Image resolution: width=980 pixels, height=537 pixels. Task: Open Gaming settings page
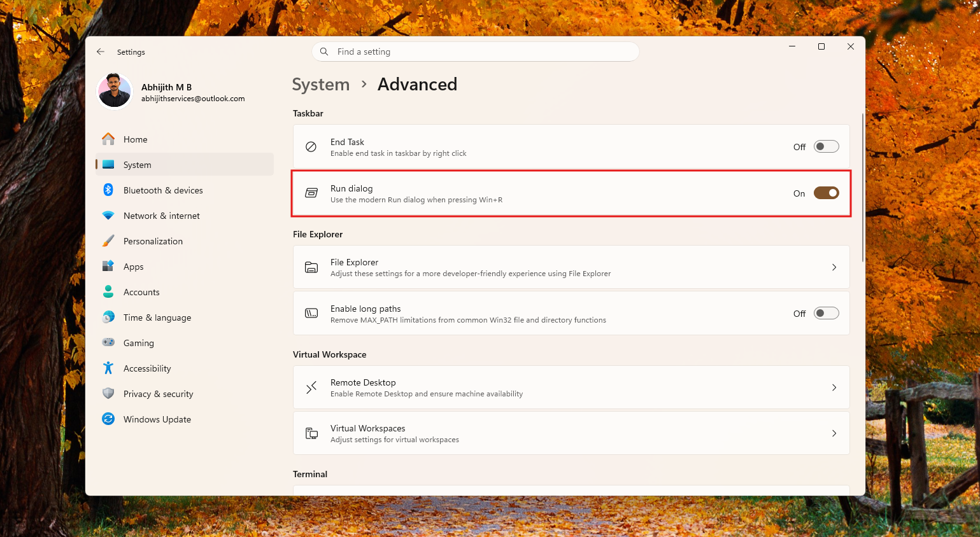(x=185, y=342)
